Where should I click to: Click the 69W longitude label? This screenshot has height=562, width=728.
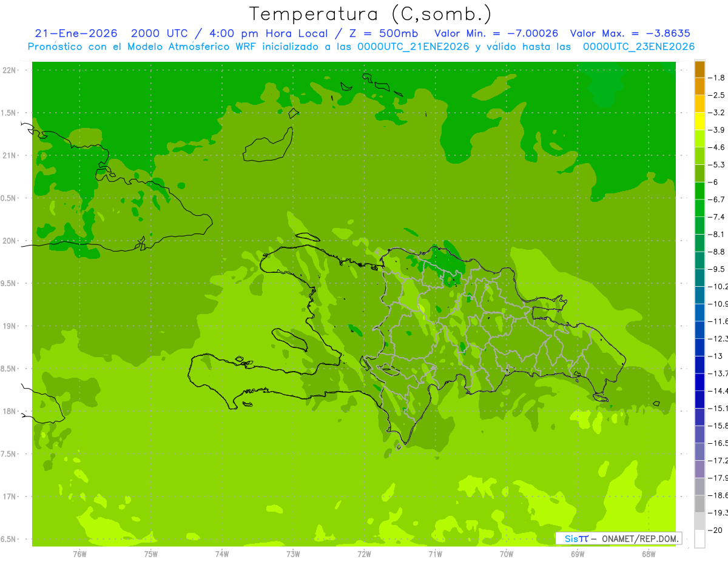coord(578,554)
